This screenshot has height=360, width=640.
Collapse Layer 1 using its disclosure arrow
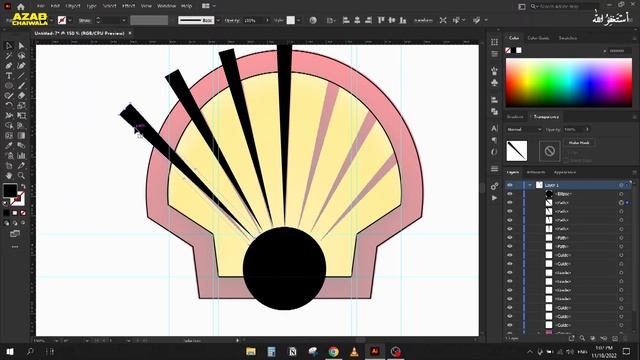coord(530,185)
